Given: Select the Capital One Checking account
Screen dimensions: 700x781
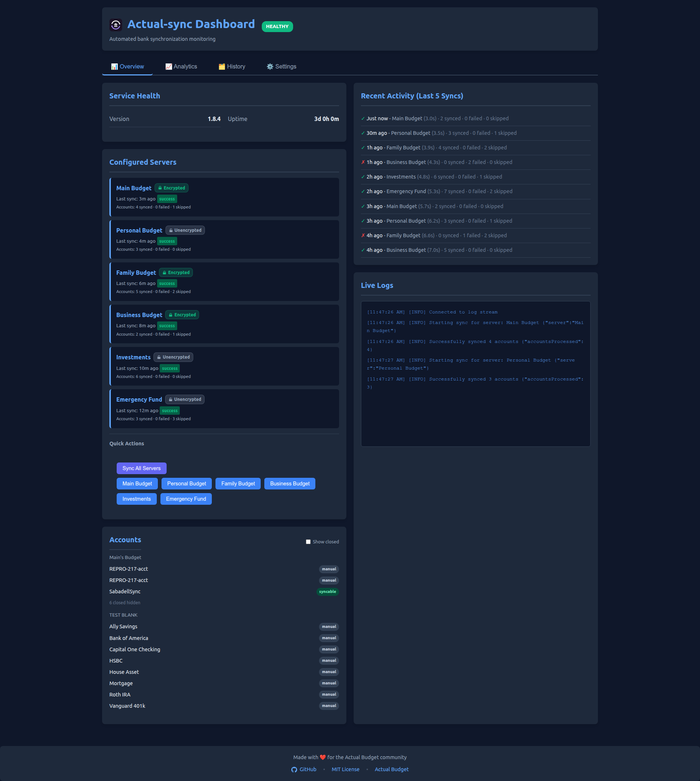Looking at the screenshot, I should click(224, 649).
